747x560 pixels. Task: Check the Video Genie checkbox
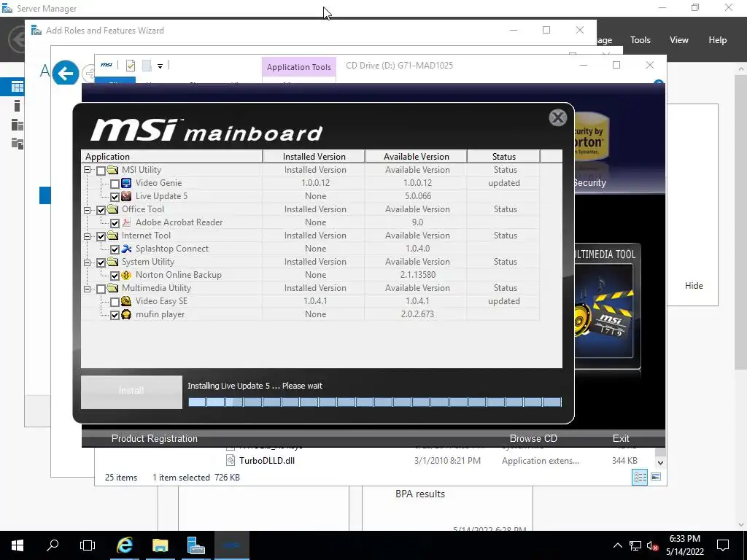pyautogui.click(x=115, y=184)
